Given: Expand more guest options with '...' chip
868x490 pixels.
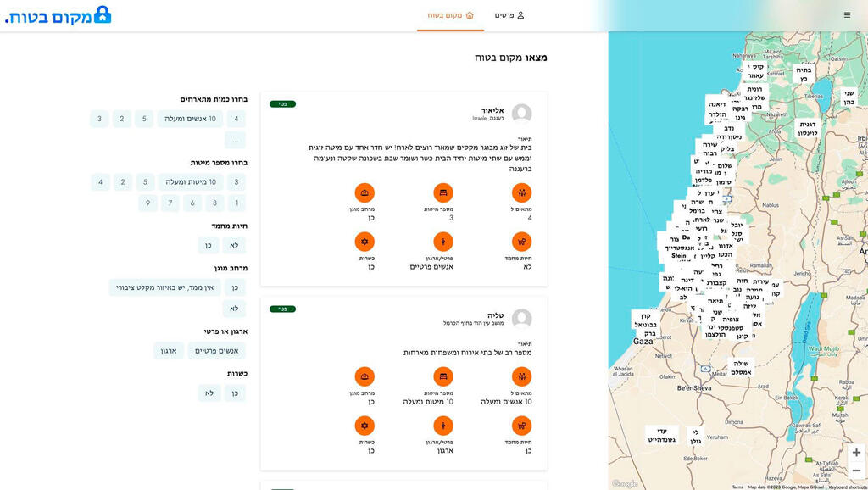Looking at the screenshot, I should tap(235, 141).
